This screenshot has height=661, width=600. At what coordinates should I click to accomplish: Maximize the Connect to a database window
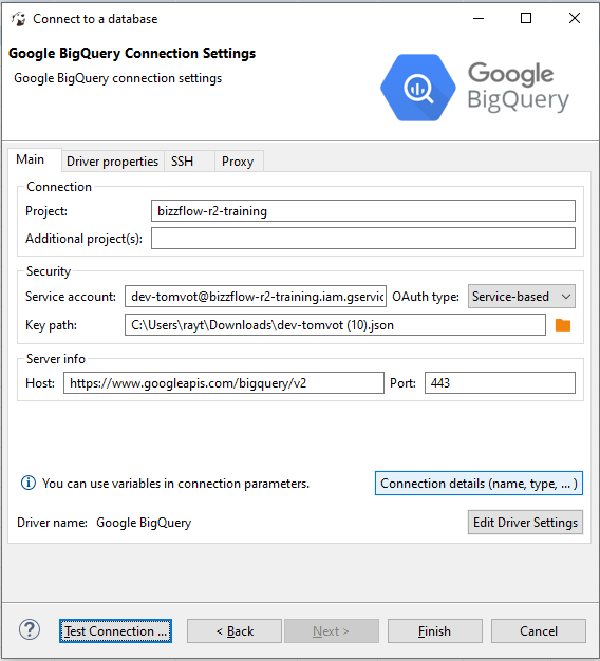526,18
